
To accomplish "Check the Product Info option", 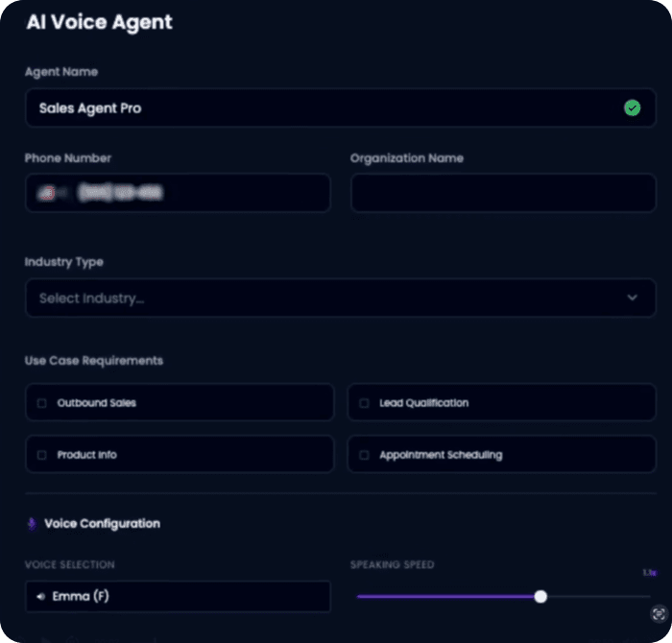I will (42, 455).
